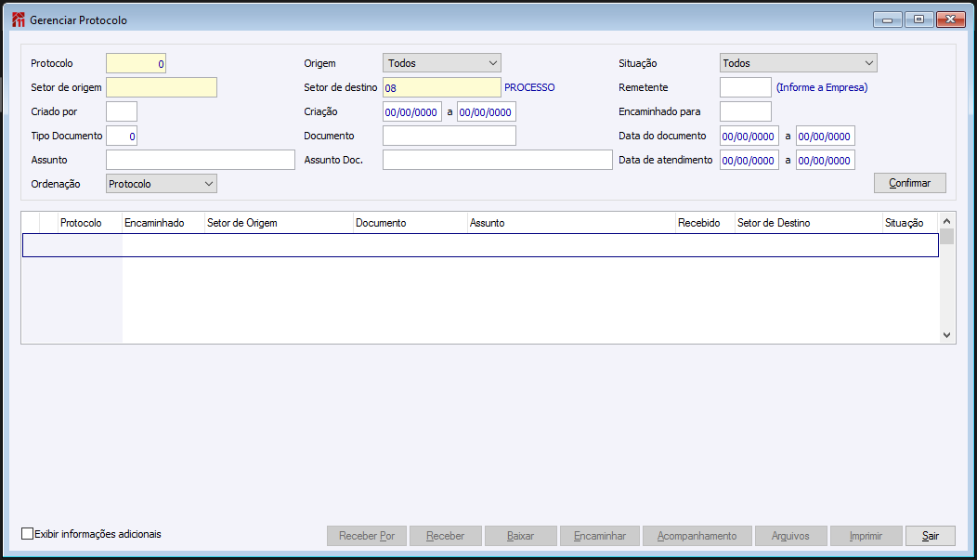This screenshot has width=977, height=560.
Task: Click the Receber Por button
Action: 367,536
